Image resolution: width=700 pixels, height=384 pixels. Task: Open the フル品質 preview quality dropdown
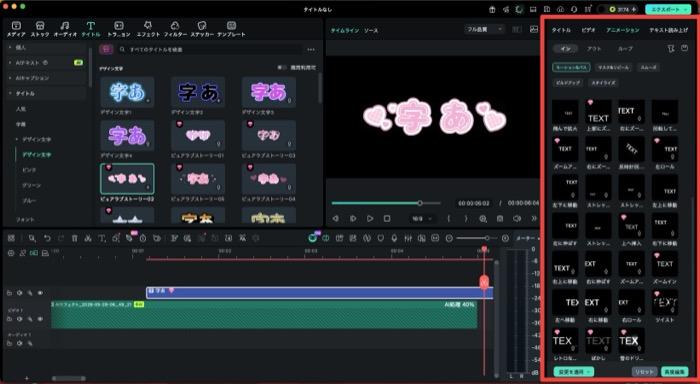(x=484, y=29)
